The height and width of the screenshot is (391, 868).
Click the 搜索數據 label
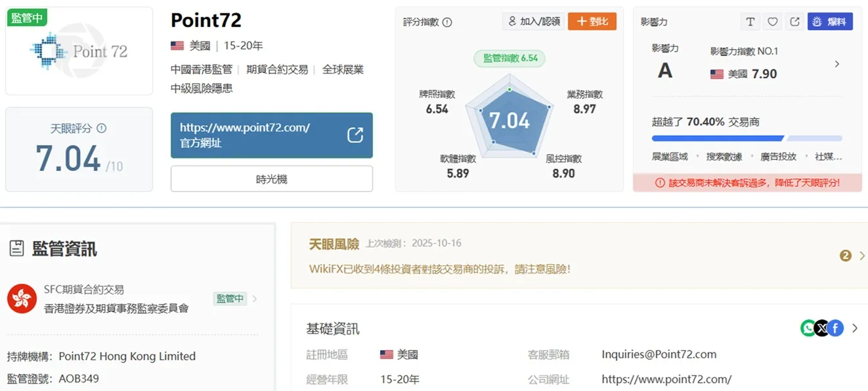coord(724,156)
